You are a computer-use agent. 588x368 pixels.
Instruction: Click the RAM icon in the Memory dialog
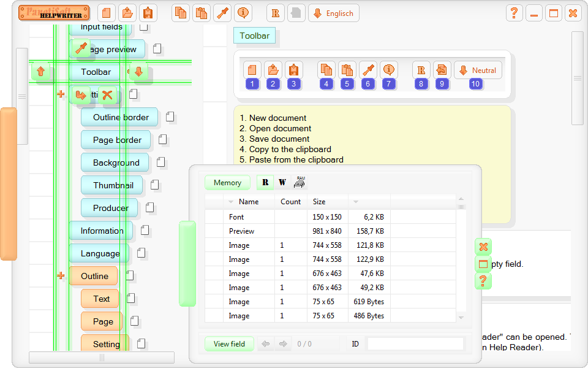300,182
